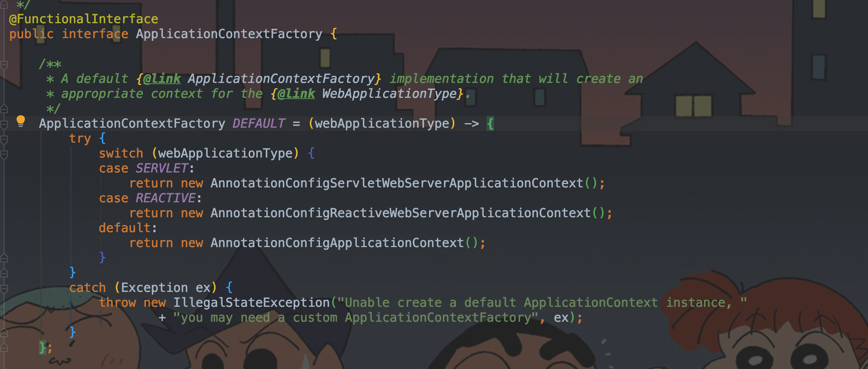Click the REACTIVE case constant

pyautogui.click(x=166, y=198)
